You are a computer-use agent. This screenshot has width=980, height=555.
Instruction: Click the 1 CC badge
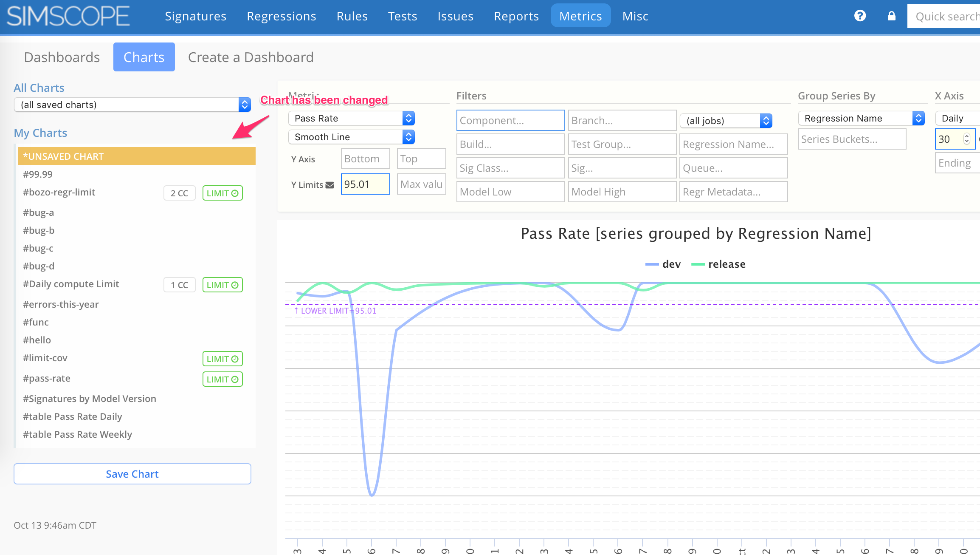[179, 285]
